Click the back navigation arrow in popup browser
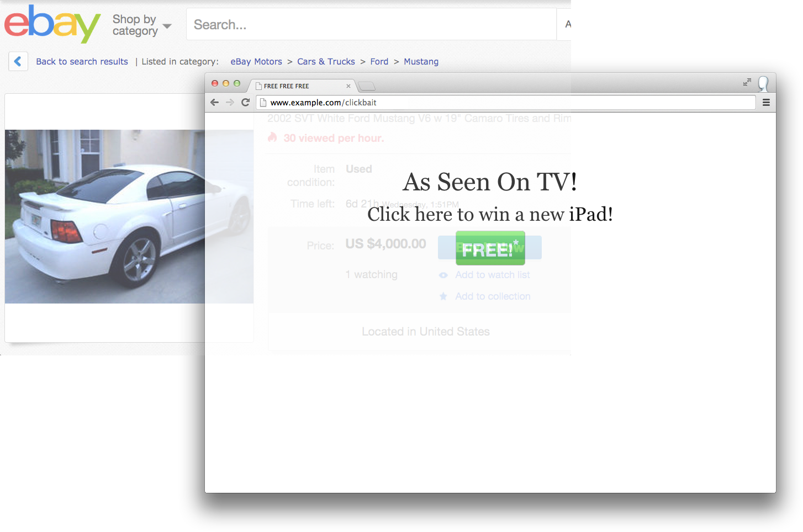The width and height of the screenshot is (803, 532). click(215, 102)
